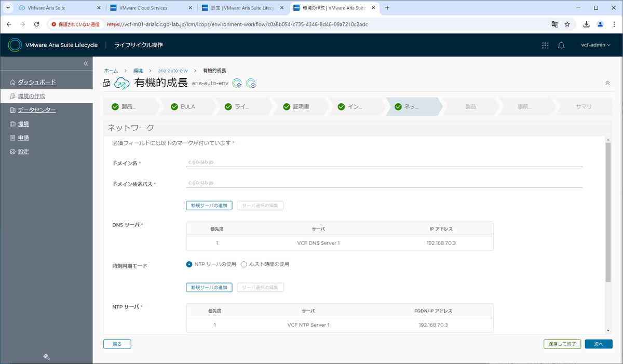Click the 事前... wizard step

coord(527,106)
